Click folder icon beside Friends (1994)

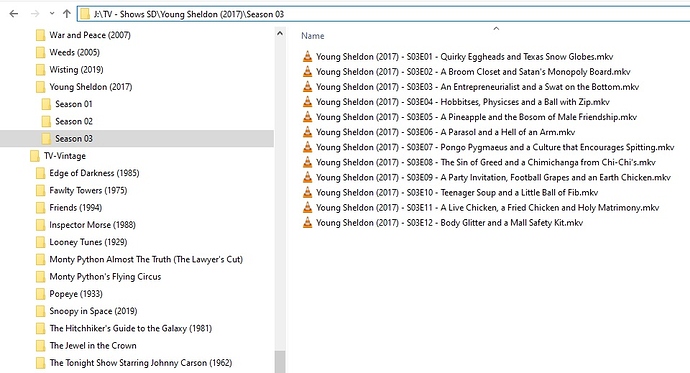tap(40, 207)
